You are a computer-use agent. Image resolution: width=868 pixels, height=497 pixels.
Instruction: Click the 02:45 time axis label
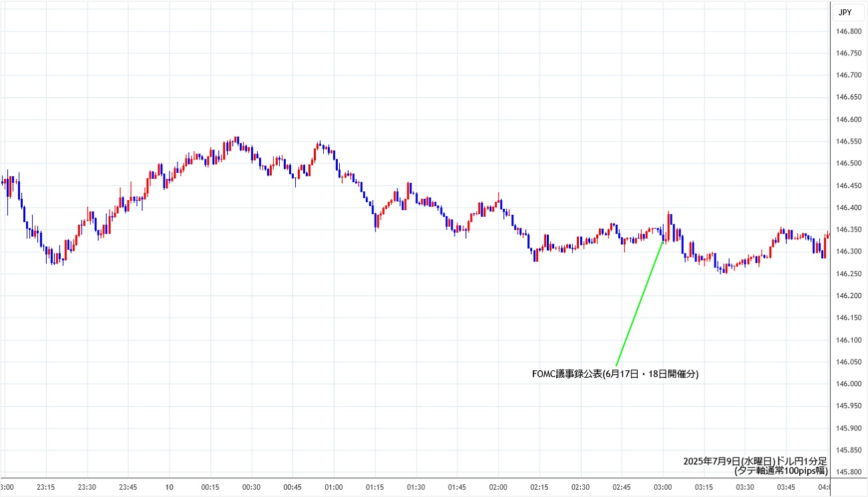pos(622,487)
